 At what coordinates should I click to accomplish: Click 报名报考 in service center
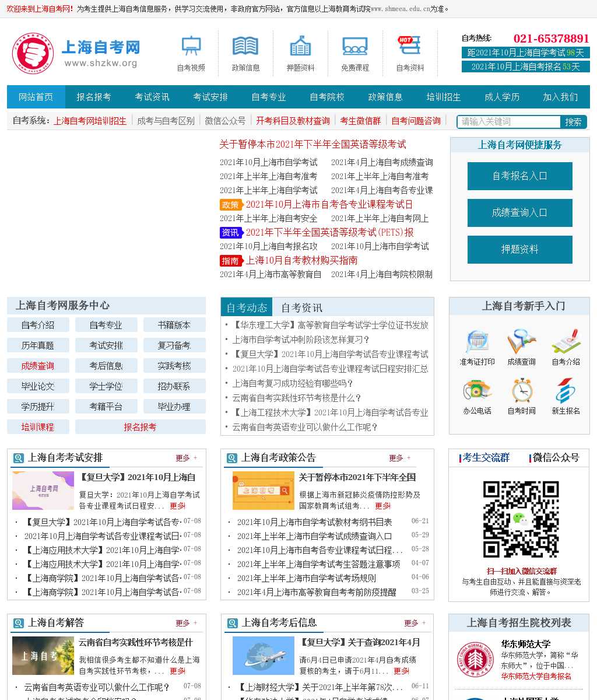[140, 427]
